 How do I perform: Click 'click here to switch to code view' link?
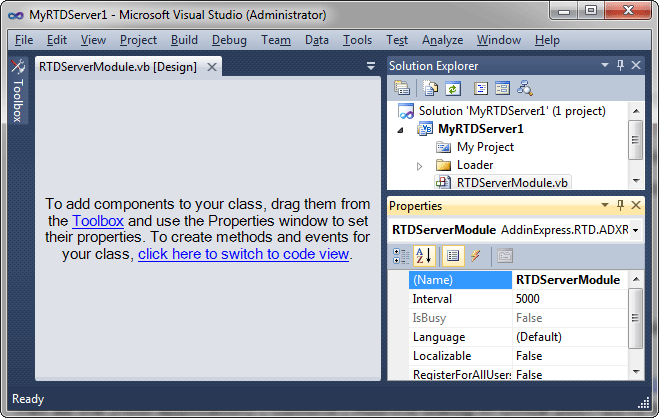pyautogui.click(x=243, y=254)
